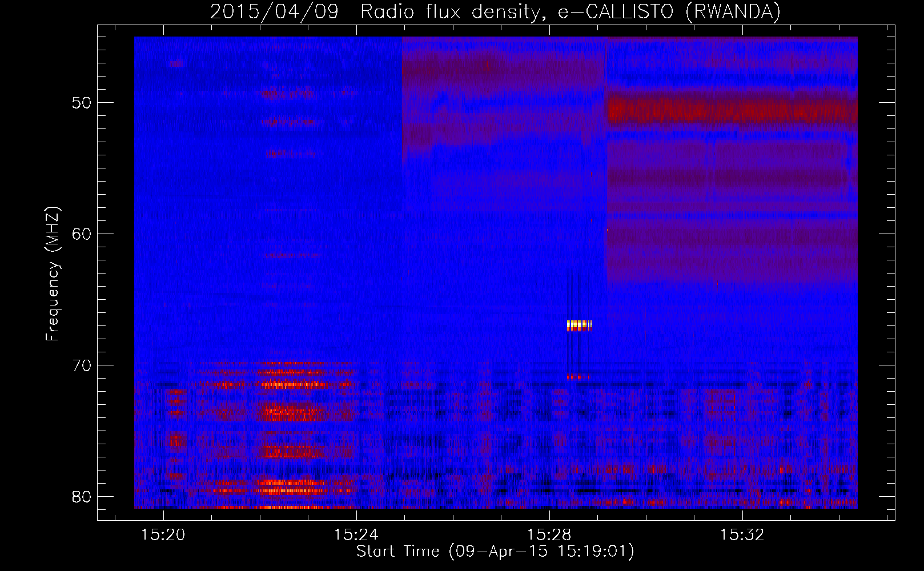Viewport: 924px width, 571px height.
Task: Click the 60 frequency tick label
Action: (82, 234)
